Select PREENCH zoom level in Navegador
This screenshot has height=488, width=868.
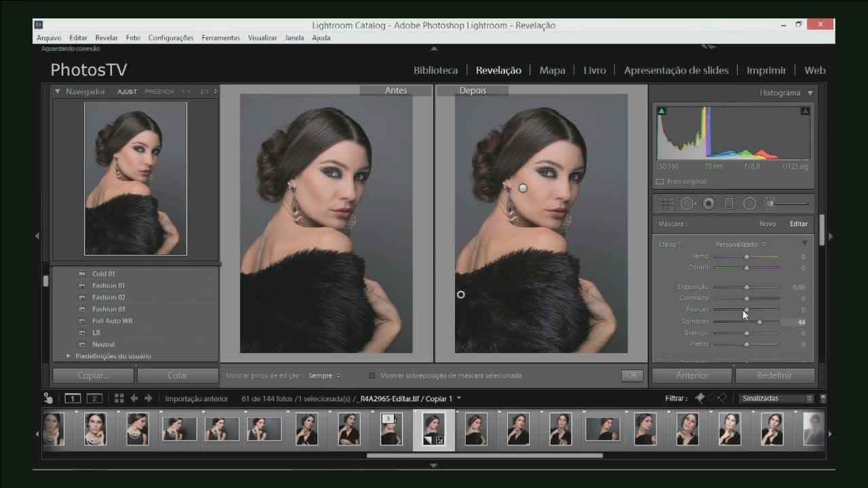click(x=159, y=91)
